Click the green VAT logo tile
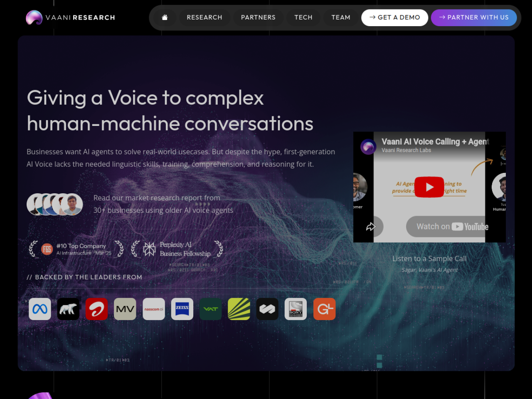 point(211,309)
